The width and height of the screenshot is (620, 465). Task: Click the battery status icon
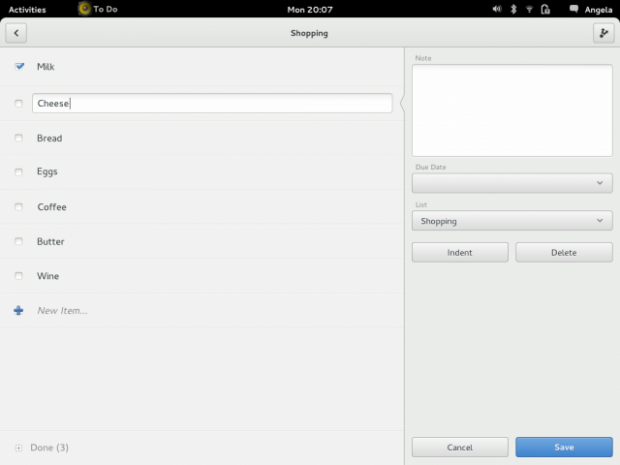(546, 9)
